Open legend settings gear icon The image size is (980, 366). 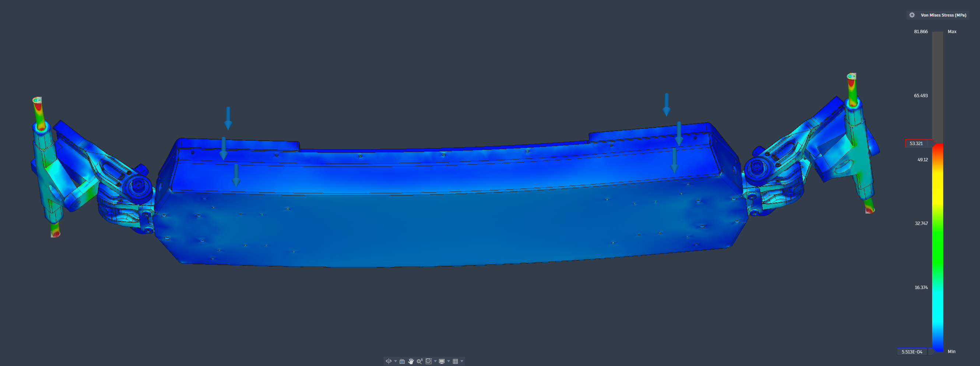pyautogui.click(x=912, y=15)
